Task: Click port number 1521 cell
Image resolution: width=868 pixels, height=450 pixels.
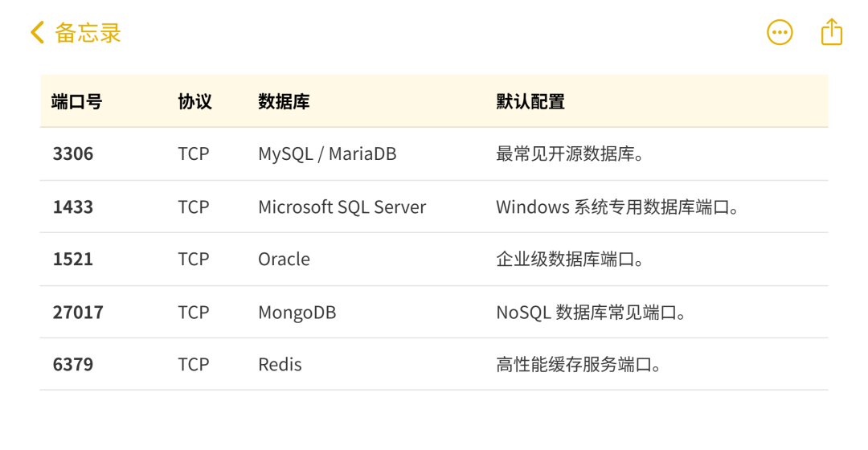Action: [73, 259]
